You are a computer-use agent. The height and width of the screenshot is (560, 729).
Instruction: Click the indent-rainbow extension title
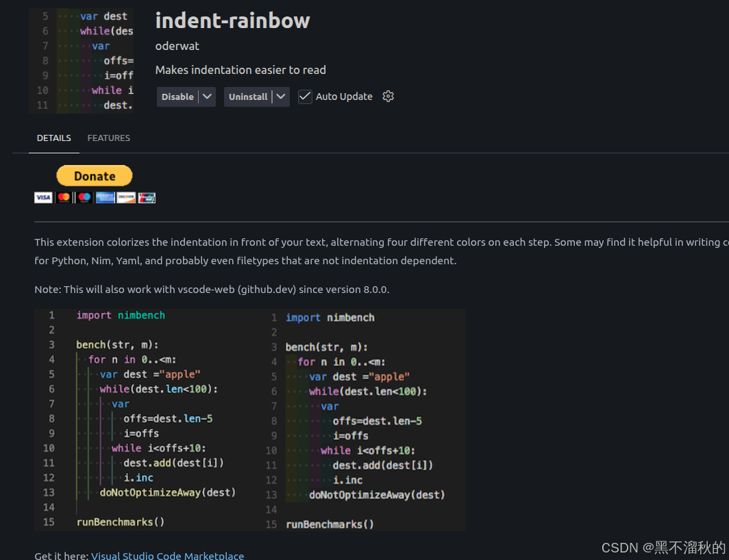point(232,21)
